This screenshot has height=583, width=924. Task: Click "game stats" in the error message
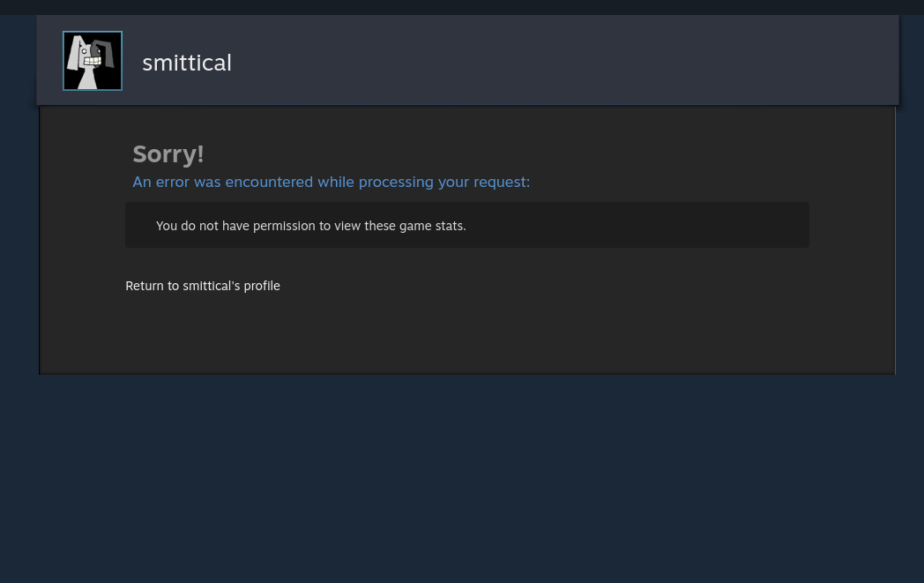pyautogui.click(x=431, y=226)
